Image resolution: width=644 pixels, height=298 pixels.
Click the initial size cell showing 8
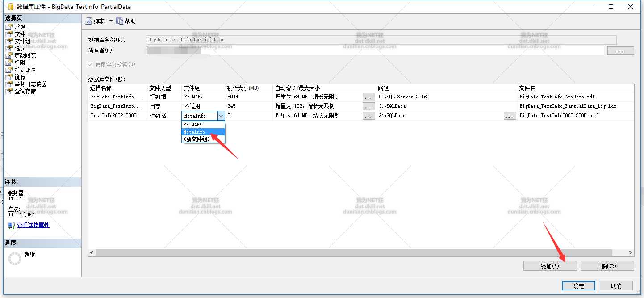pyautogui.click(x=249, y=115)
